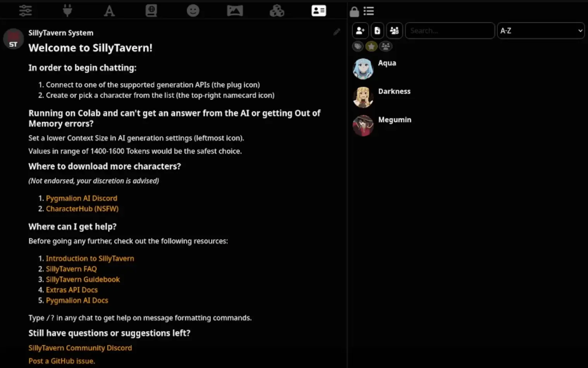Open AI response formatting letter A icon
Viewport: 588px width, 368px height.
click(109, 10)
